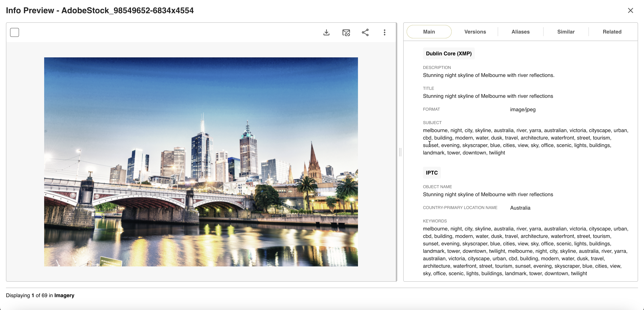
Task: Show the Similar tab
Action: coord(566,32)
